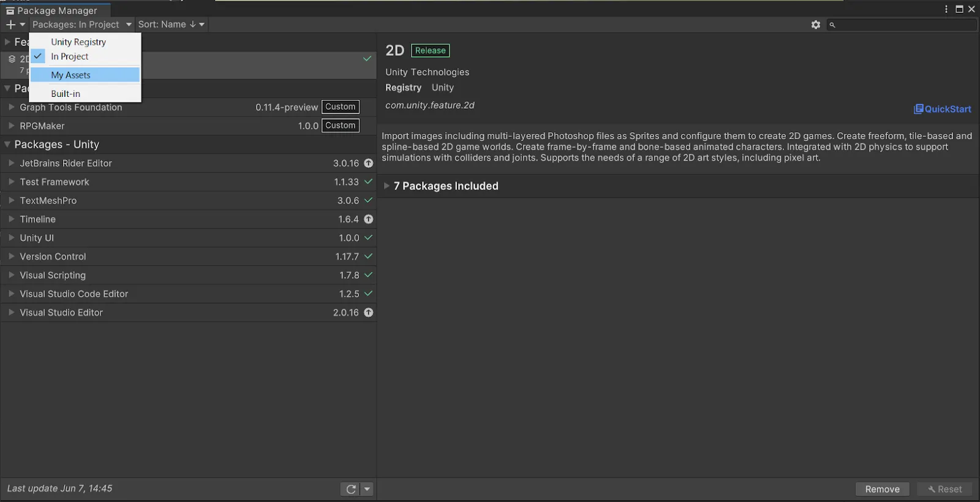The width and height of the screenshot is (980, 502).
Task: Expand the 7 Packages Included foldout
Action: (386, 186)
